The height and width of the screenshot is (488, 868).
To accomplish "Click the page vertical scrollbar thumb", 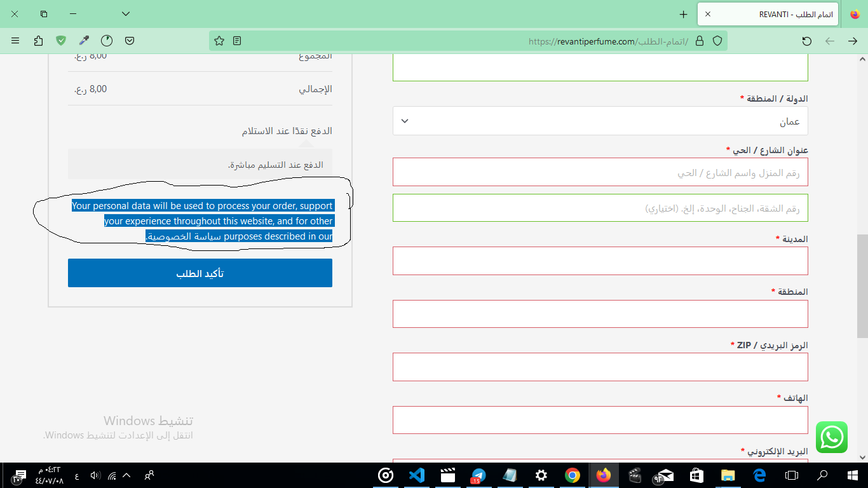I will point(862,286).
